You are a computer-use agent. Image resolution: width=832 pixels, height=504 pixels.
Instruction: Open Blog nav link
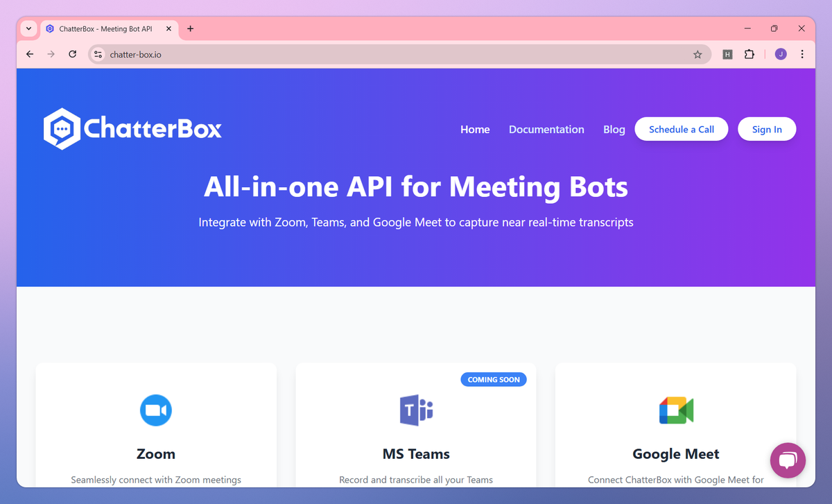(614, 130)
